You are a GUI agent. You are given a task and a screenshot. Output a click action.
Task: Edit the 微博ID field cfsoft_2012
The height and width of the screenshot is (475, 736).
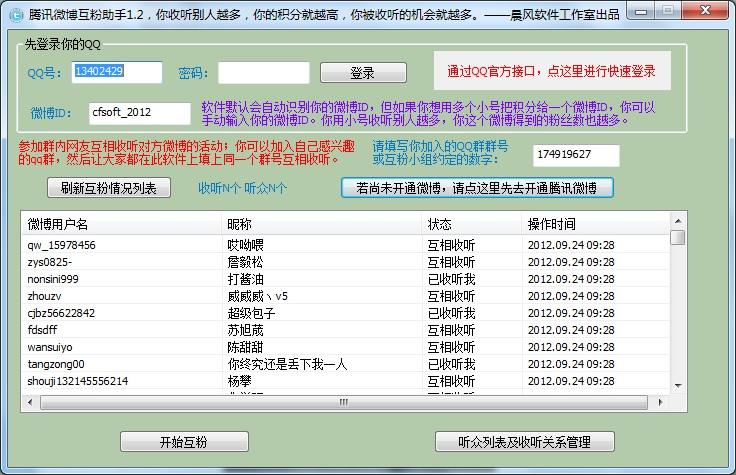tap(140, 113)
